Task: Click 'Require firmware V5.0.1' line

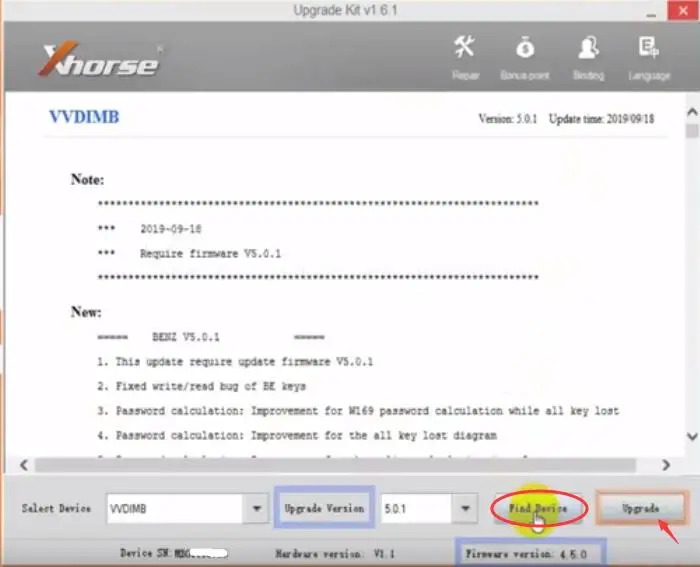Action: [210, 254]
